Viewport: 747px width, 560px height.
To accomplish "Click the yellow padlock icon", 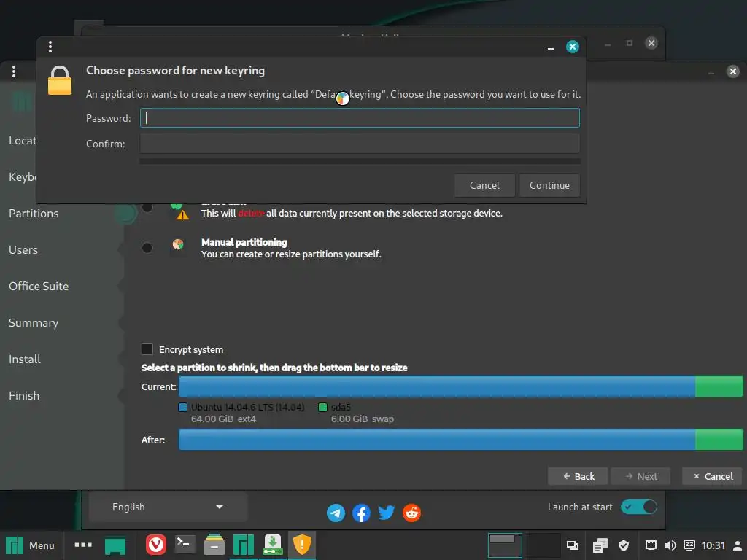I will pos(60,80).
